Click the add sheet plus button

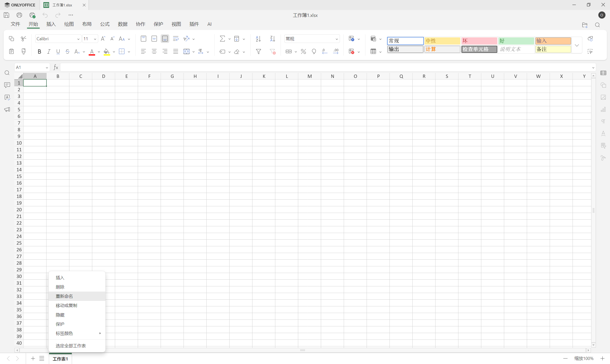pyautogui.click(x=33, y=359)
